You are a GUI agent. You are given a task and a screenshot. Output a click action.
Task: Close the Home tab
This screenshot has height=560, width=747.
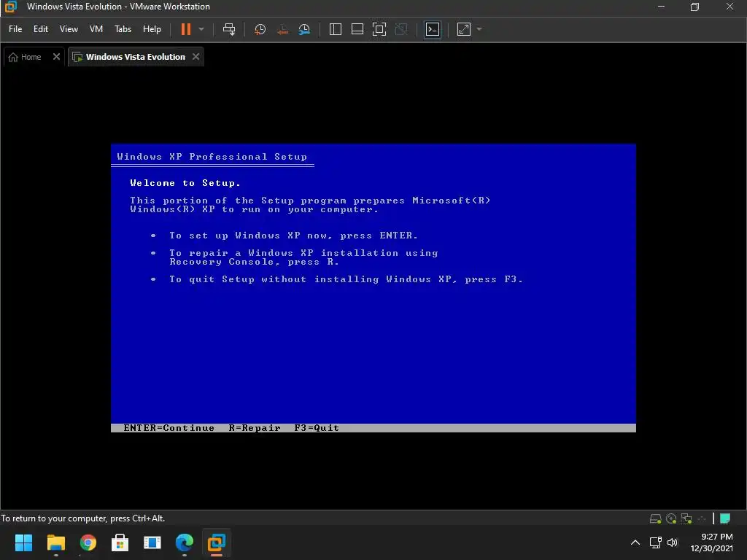click(56, 56)
